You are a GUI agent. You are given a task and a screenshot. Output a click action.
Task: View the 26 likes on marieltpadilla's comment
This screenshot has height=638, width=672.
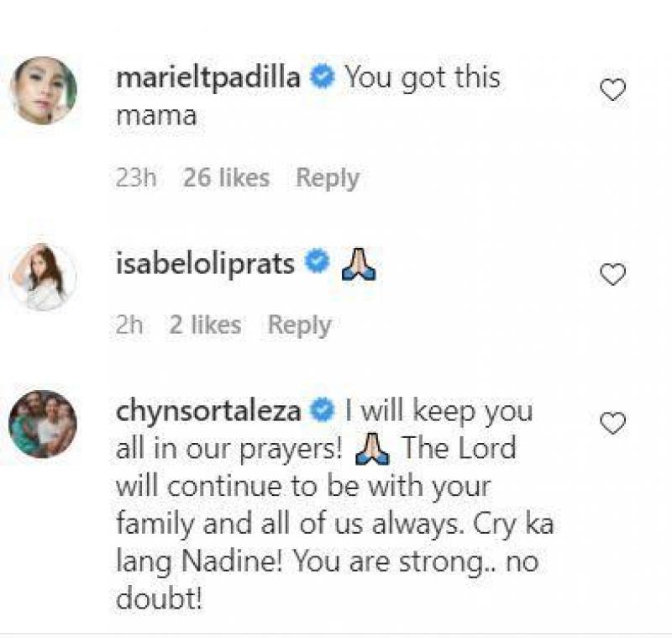[x=227, y=178]
